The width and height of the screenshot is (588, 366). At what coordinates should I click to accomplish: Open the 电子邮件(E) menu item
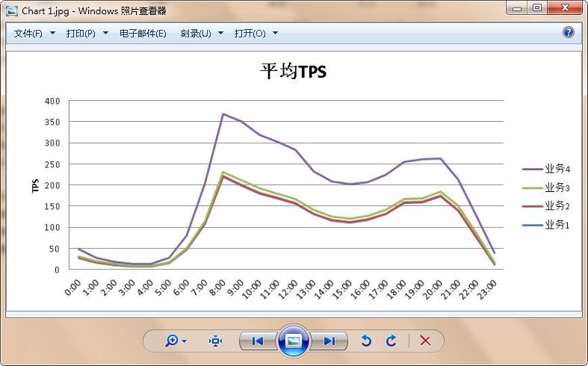click(x=143, y=34)
